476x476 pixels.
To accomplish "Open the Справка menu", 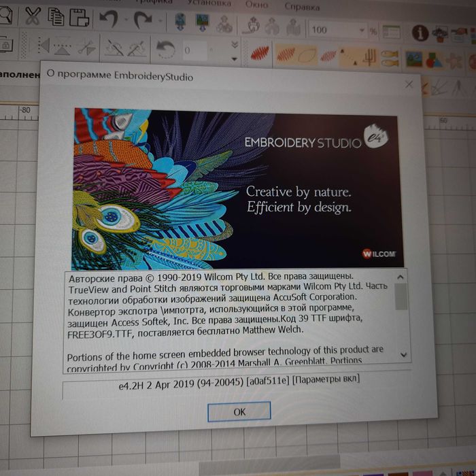I will click(302, 7).
